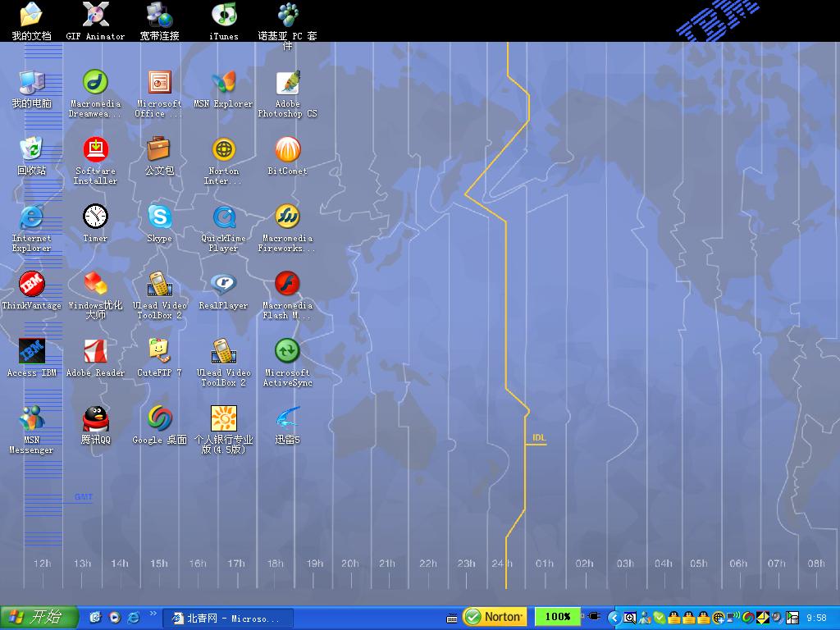The height and width of the screenshot is (630, 840).
Task: Click the 100% battery gauge in taskbar
Action: click(x=557, y=617)
